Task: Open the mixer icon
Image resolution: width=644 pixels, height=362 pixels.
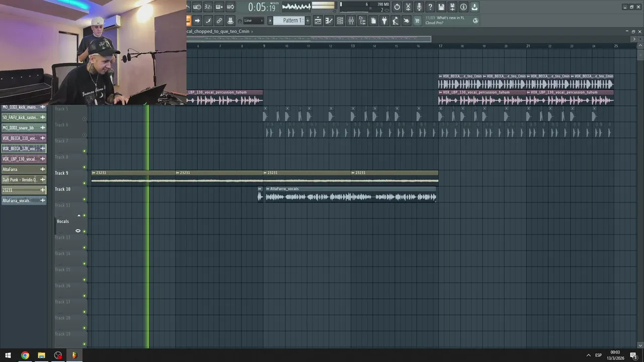Action: 351,21
